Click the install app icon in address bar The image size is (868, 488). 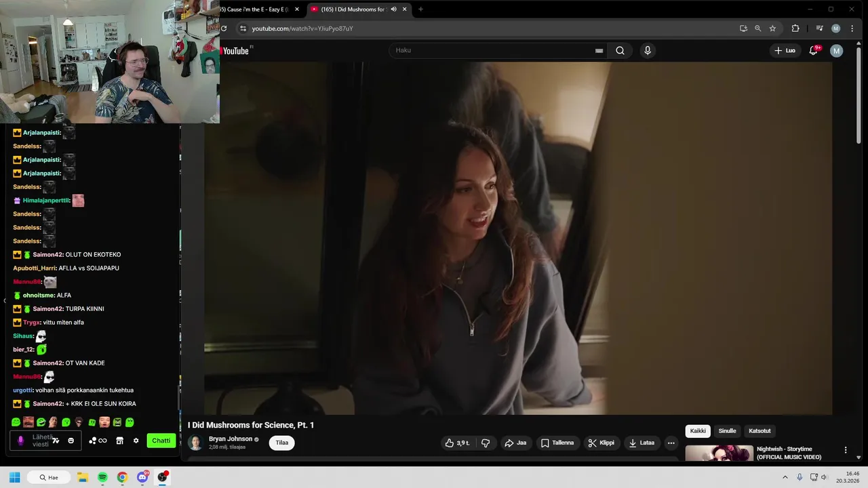(x=743, y=28)
